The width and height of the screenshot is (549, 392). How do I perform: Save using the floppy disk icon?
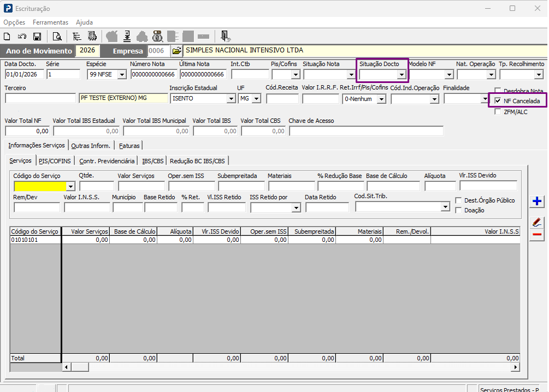click(37, 37)
